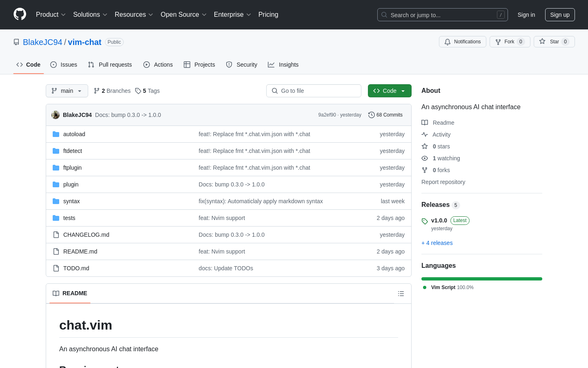
Task: Click the CHANGELOG.md file icon
Action: pos(56,235)
